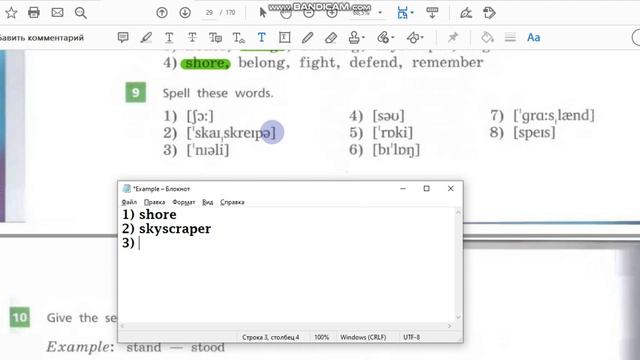
Task: Click 'Windows (CRLF)' in status bar
Action: click(363, 337)
